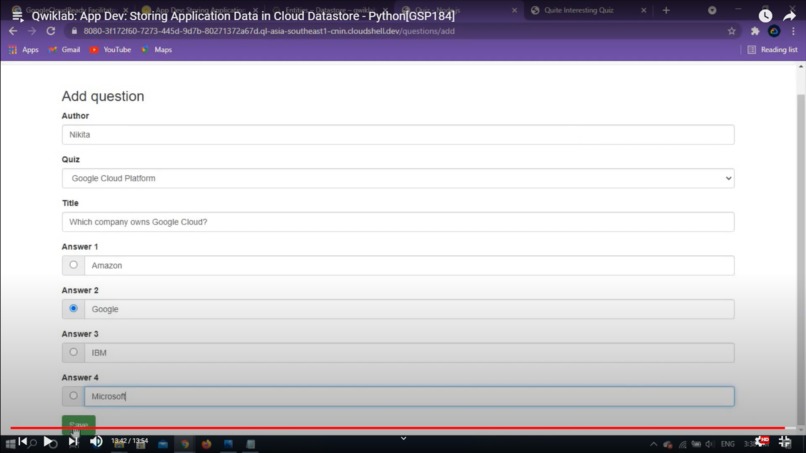The height and width of the screenshot is (453, 806).
Task: Open a new browser tab with plus
Action: (x=666, y=10)
